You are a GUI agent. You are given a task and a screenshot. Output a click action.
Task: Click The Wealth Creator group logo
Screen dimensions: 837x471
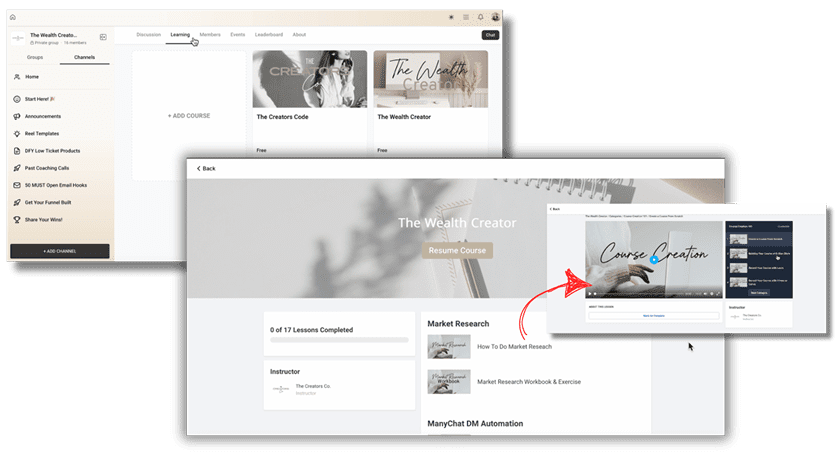[18, 38]
